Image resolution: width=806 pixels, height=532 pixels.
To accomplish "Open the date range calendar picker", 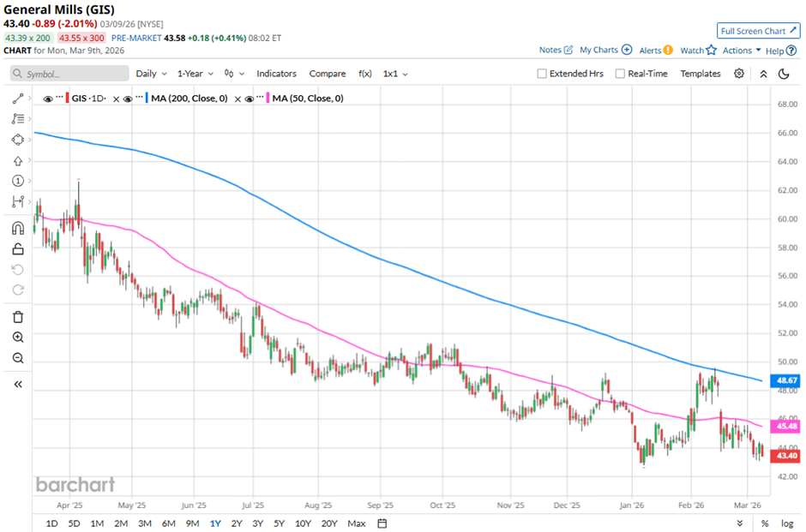I will point(382,523).
